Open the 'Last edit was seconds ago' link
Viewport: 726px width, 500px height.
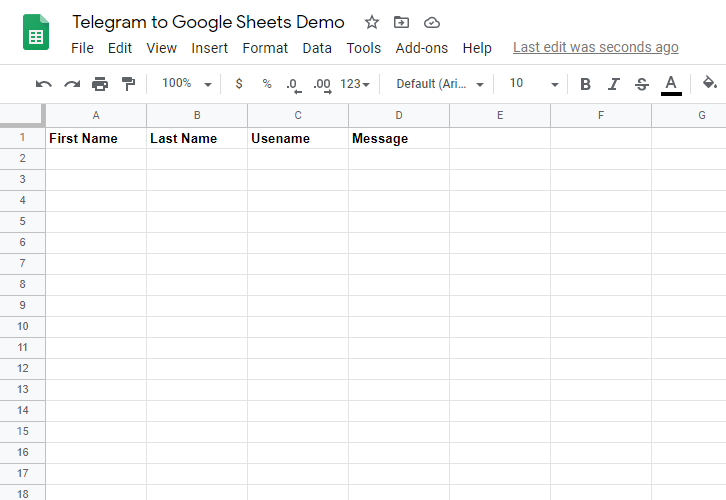pyautogui.click(x=596, y=47)
